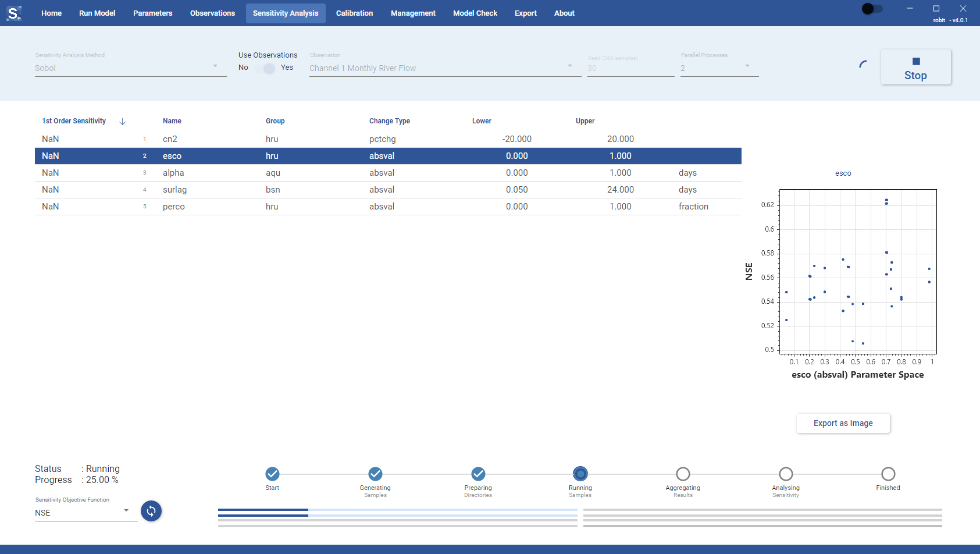Click the sort arrow beside 1st Order Sensitivity
Screen dimensions: 980x554
[x=122, y=122]
